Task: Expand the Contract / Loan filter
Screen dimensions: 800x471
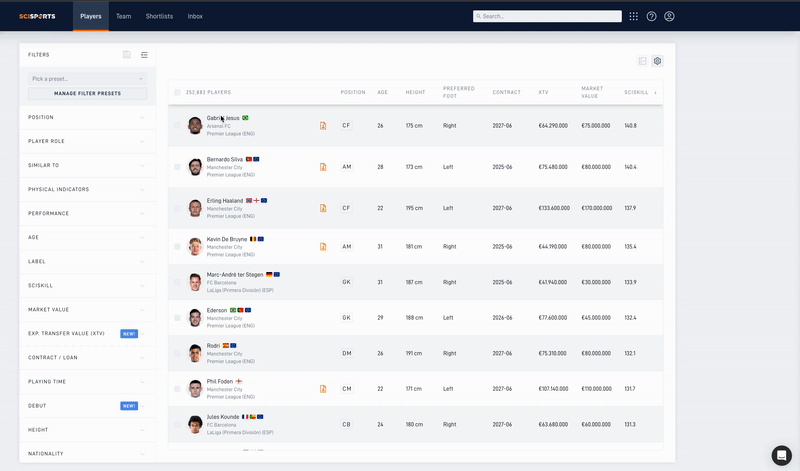Action: click(x=87, y=358)
